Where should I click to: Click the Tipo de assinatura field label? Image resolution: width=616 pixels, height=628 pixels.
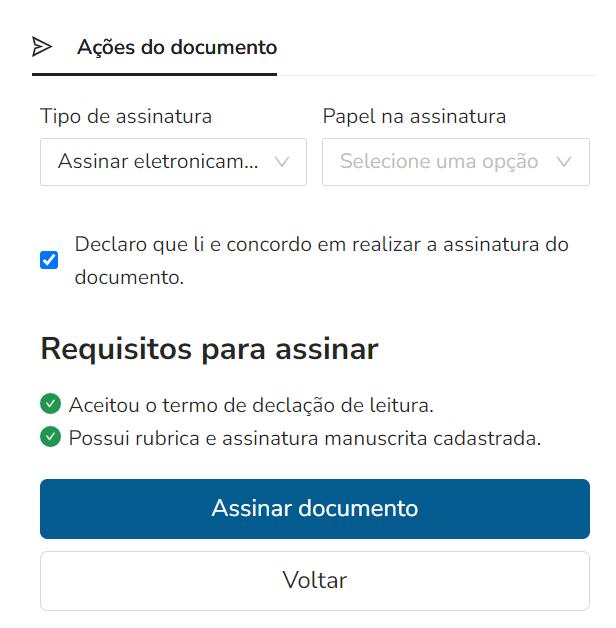[x=126, y=117]
